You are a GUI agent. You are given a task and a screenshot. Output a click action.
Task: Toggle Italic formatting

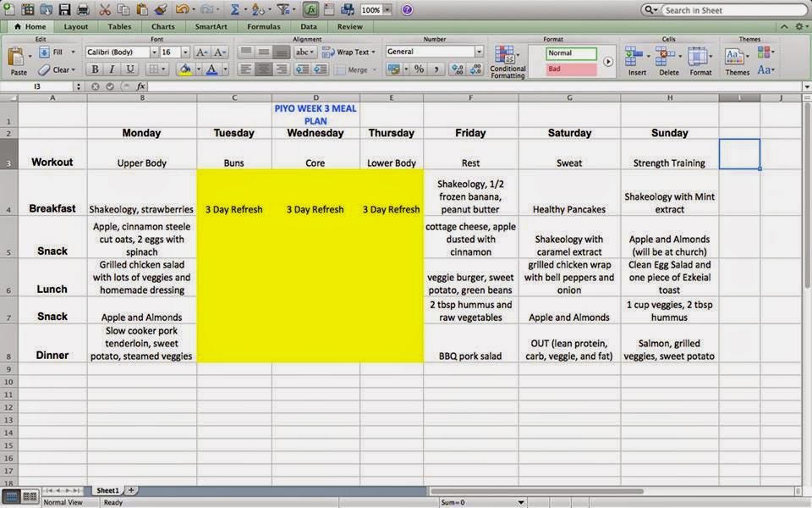(112, 69)
